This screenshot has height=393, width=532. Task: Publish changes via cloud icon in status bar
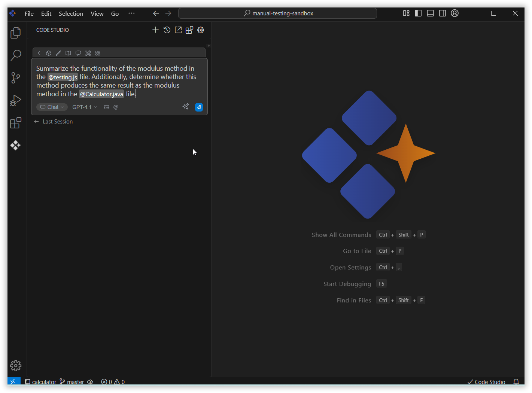90,382
